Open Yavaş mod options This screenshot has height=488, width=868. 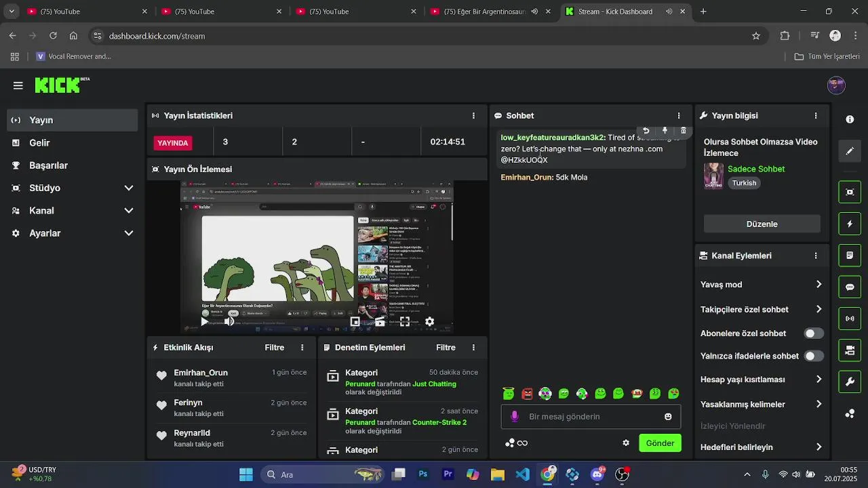[762, 285]
